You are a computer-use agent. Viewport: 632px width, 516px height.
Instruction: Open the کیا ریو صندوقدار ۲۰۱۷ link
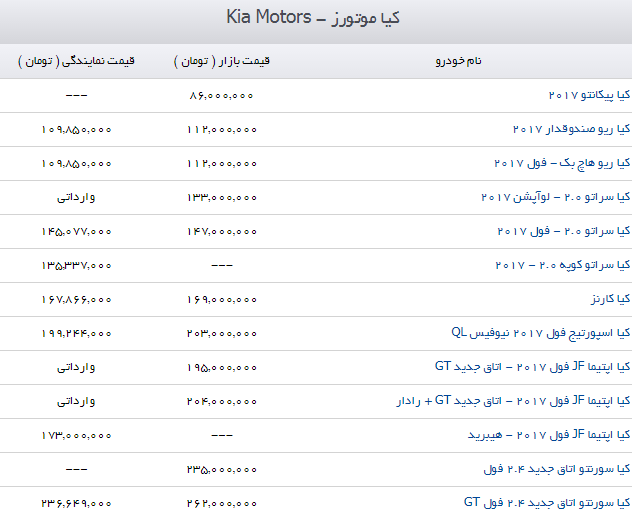tap(571, 129)
